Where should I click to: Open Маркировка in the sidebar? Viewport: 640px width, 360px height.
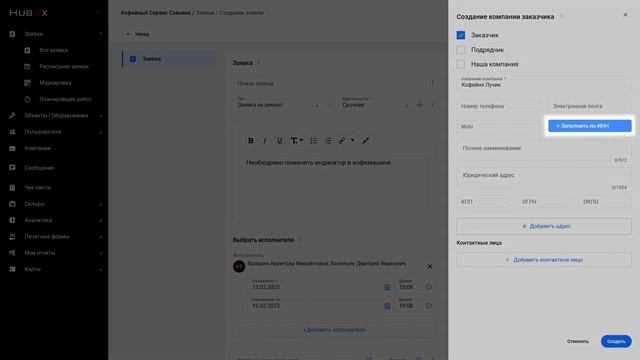tap(55, 83)
